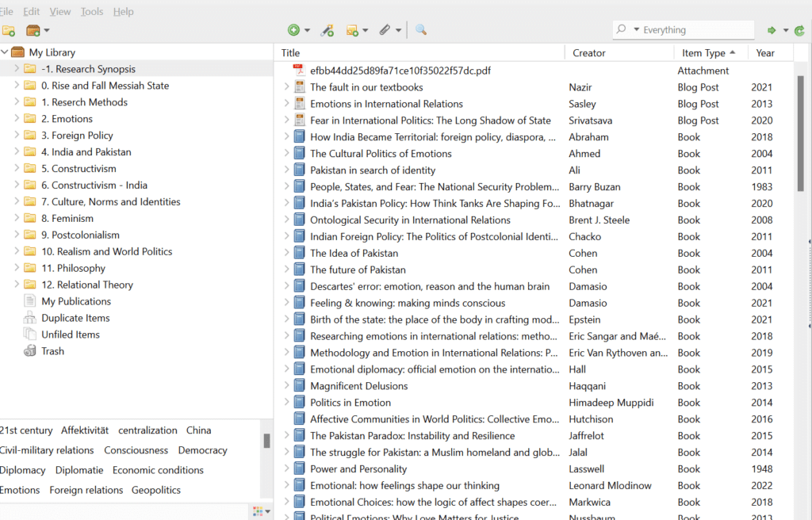Open the Tools menu
The image size is (812, 520).
92,11
